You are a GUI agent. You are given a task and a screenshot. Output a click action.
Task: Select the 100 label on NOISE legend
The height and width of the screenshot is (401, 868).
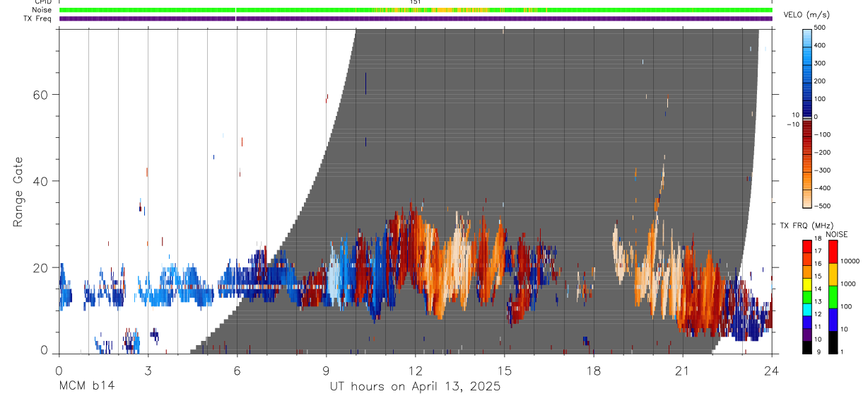coord(847,306)
